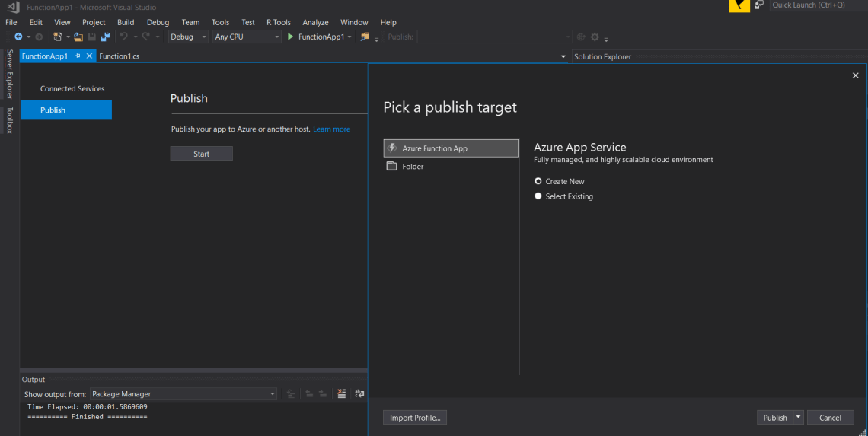
Task: Open the Debug menu
Action: (158, 22)
